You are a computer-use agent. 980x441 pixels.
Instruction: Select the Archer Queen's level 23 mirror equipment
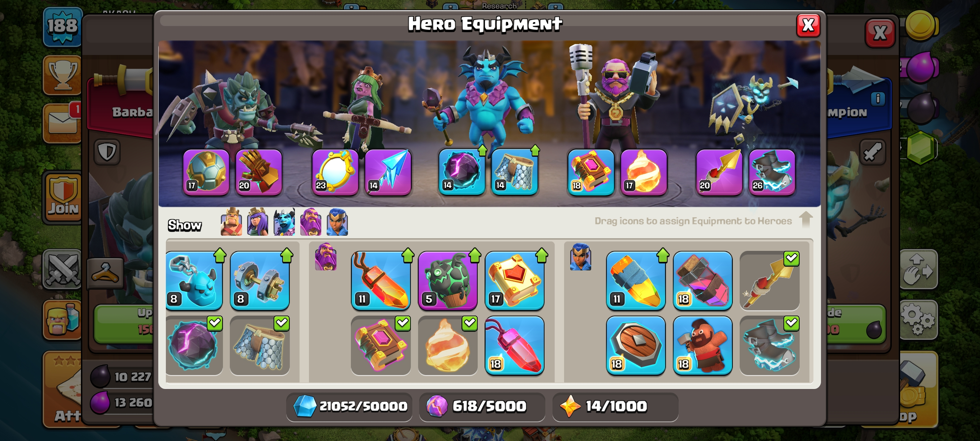pyautogui.click(x=335, y=172)
